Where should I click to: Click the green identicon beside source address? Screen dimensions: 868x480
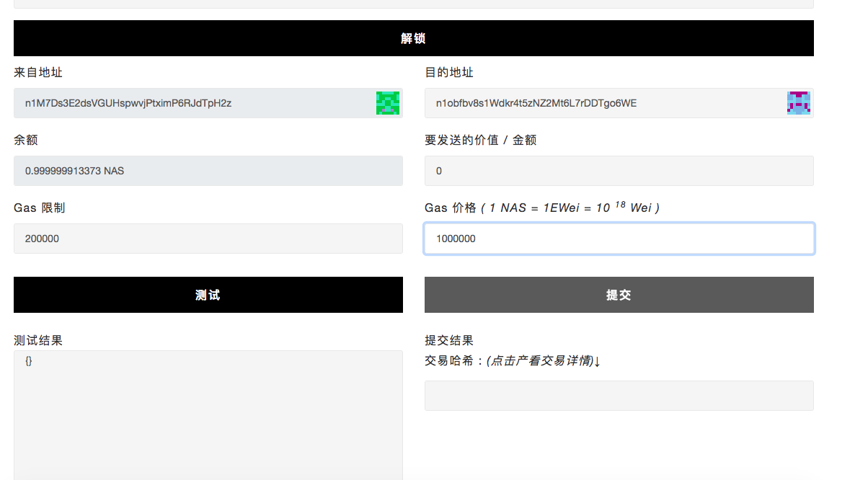pos(388,103)
